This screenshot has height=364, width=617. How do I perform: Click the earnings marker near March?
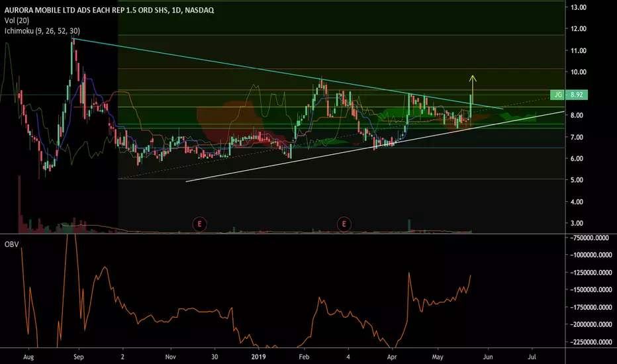tap(344, 224)
